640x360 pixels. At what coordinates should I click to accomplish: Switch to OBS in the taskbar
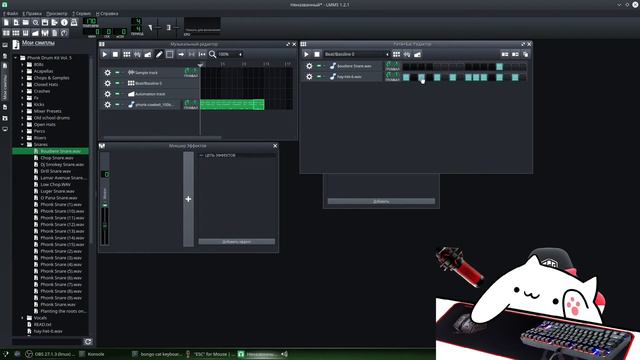51,354
